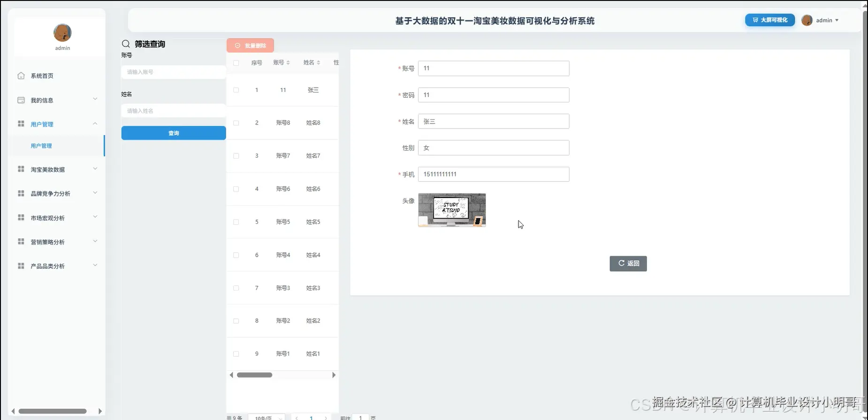Click the right arrow of sidebar bottom scrollbar

click(x=100, y=411)
